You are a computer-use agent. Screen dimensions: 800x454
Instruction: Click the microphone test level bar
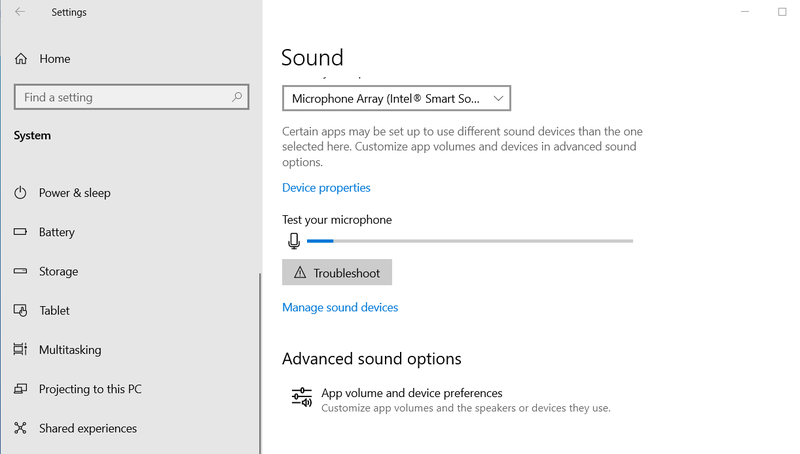470,241
